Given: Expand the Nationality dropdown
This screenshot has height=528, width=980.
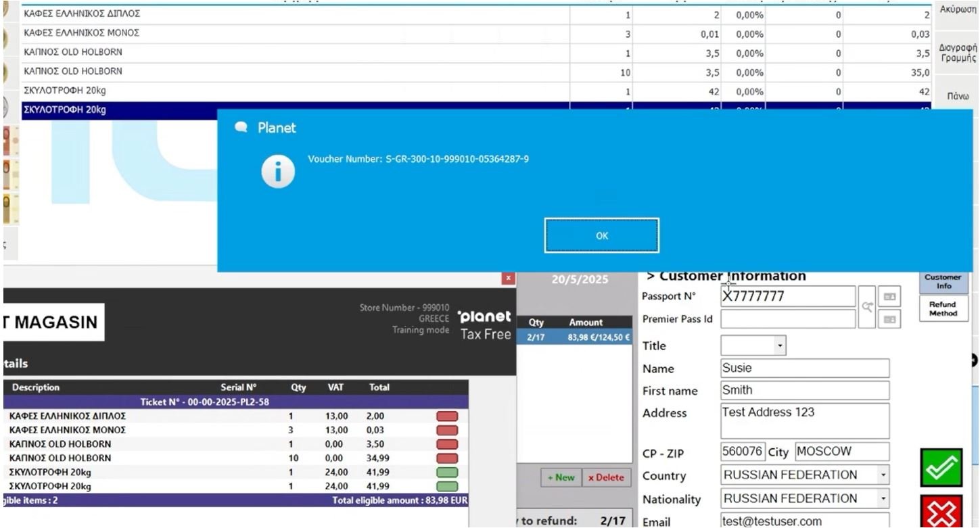Looking at the screenshot, I should (x=883, y=499).
